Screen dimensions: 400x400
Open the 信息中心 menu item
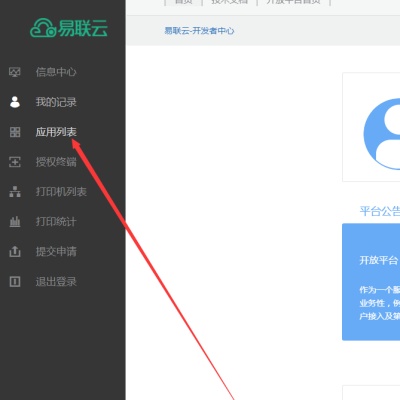pyautogui.click(x=56, y=72)
